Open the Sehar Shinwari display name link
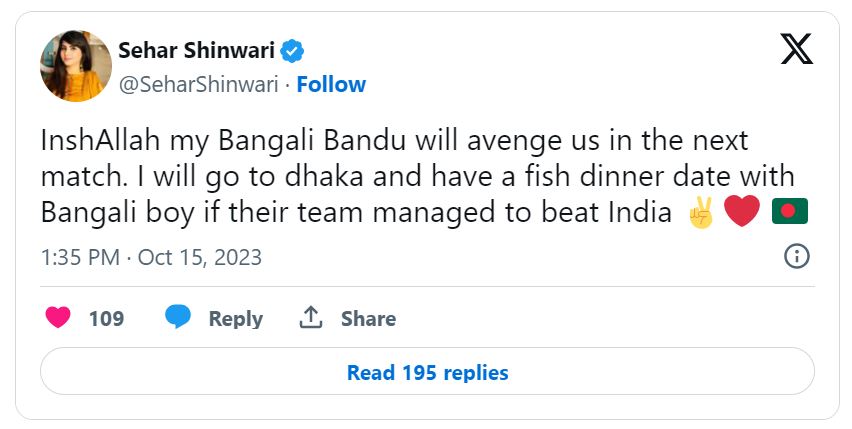 (196, 50)
